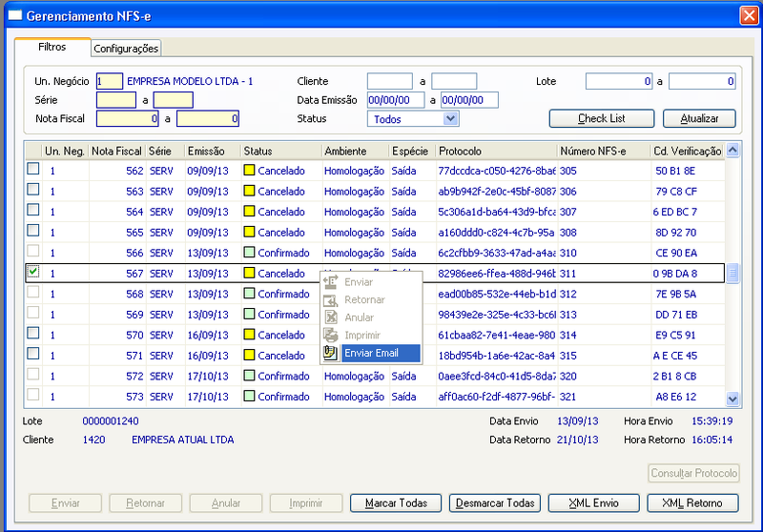This screenshot has height=532, width=763.
Task: Click the Desmarcar Todas button
Action: pos(495,503)
